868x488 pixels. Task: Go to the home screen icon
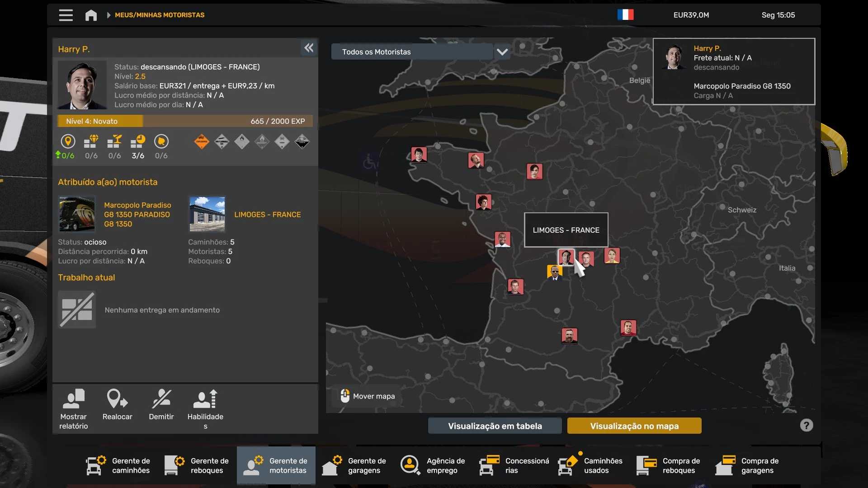click(91, 15)
